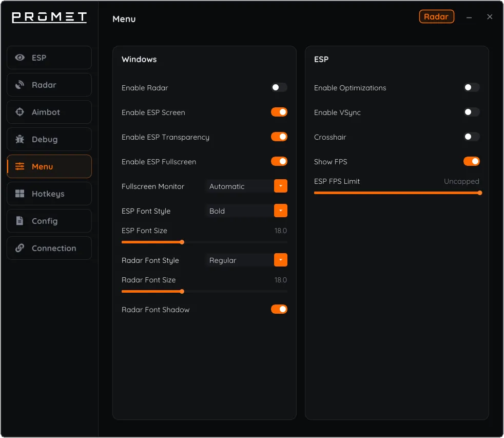Click the crosshair icon beside Aimbot
504x438 pixels.
[20, 112]
